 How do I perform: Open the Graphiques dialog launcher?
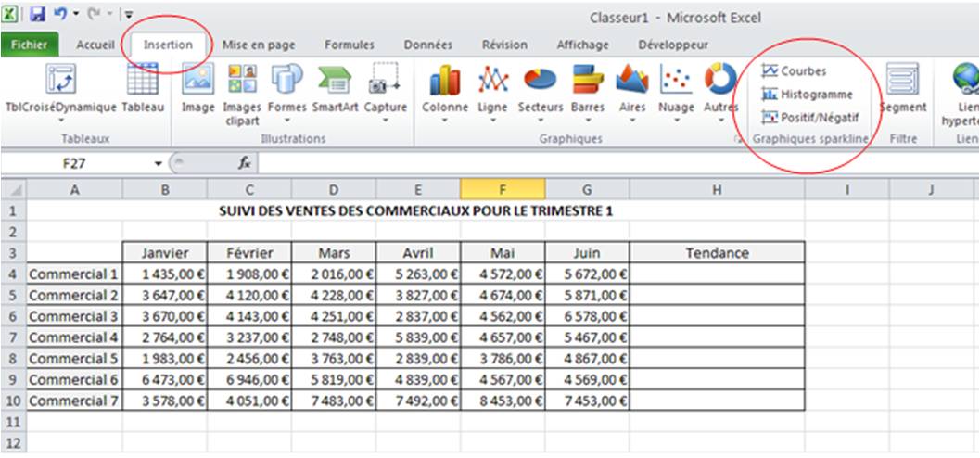coord(739,141)
